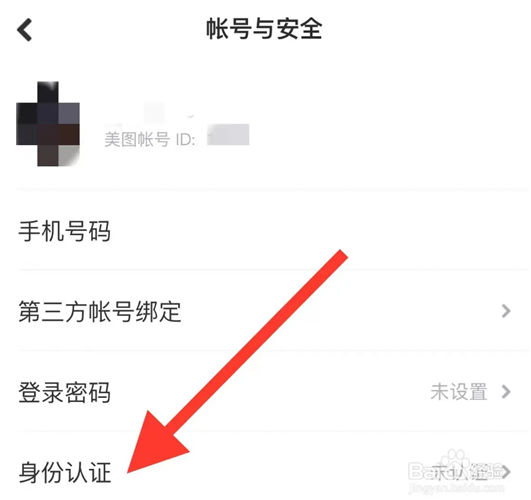Tap the 未认证 identity status text

(459, 472)
